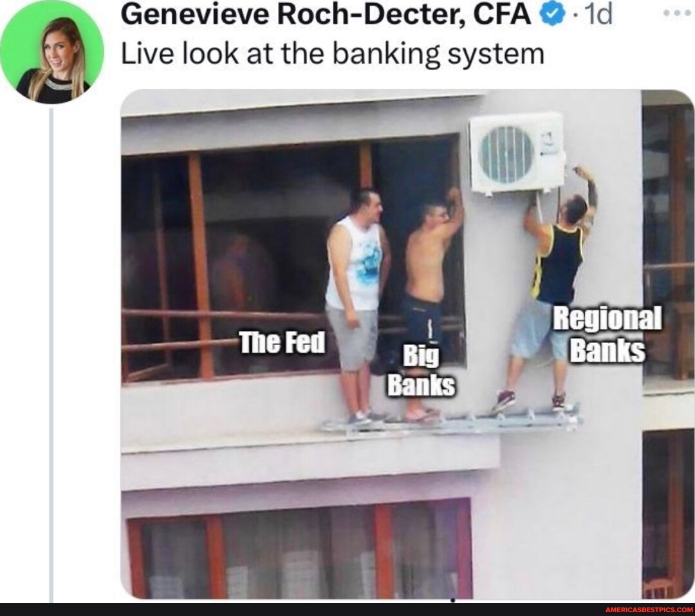Visit the AMERICASBESTPICS.COM watermark link
695x616 pixels.
647,610
